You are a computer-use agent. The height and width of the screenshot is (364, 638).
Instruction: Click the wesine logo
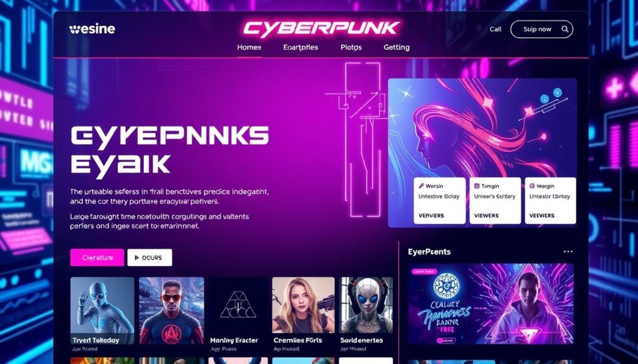tap(92, 29)
